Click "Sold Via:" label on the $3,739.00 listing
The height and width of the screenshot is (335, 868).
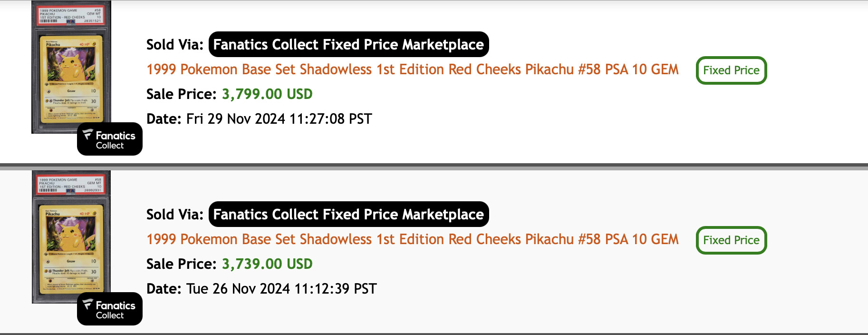tap(174, 215)
